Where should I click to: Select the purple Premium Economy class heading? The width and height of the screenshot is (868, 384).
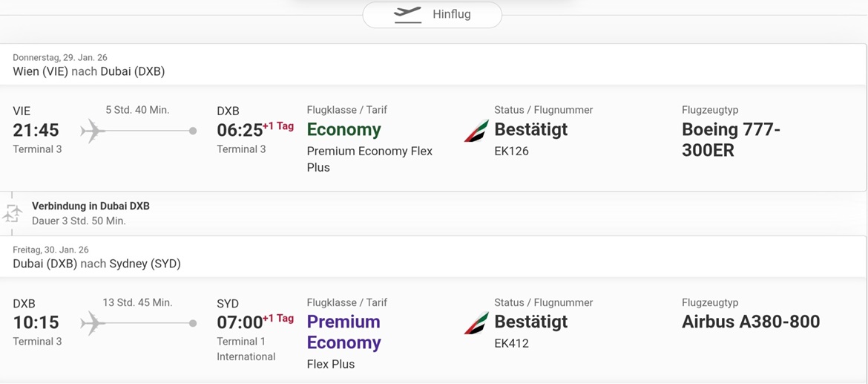pos(343,332)
